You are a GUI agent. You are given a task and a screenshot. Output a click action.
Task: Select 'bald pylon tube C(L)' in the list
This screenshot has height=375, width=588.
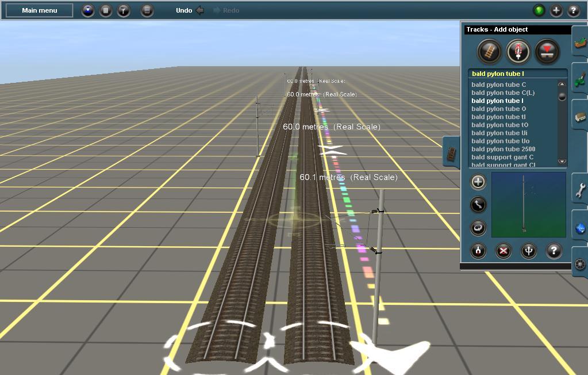click(503, 93)
